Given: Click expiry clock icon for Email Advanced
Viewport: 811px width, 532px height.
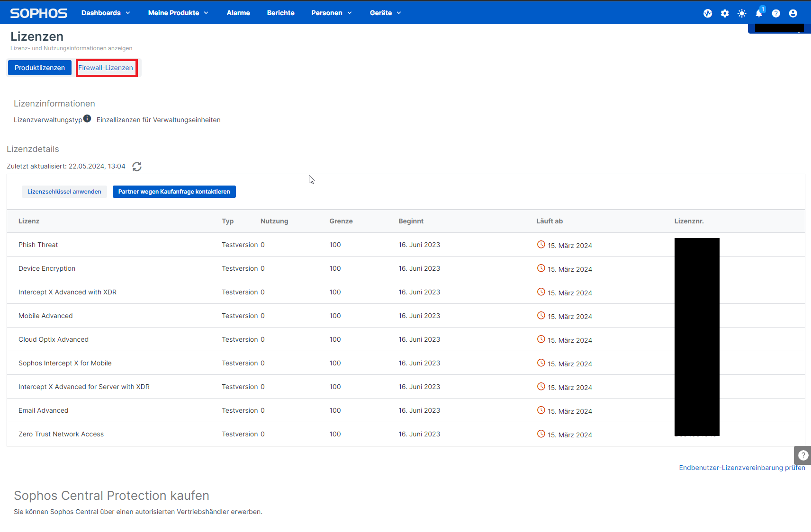Looking at the screenshot, I should tap(541, 410).
